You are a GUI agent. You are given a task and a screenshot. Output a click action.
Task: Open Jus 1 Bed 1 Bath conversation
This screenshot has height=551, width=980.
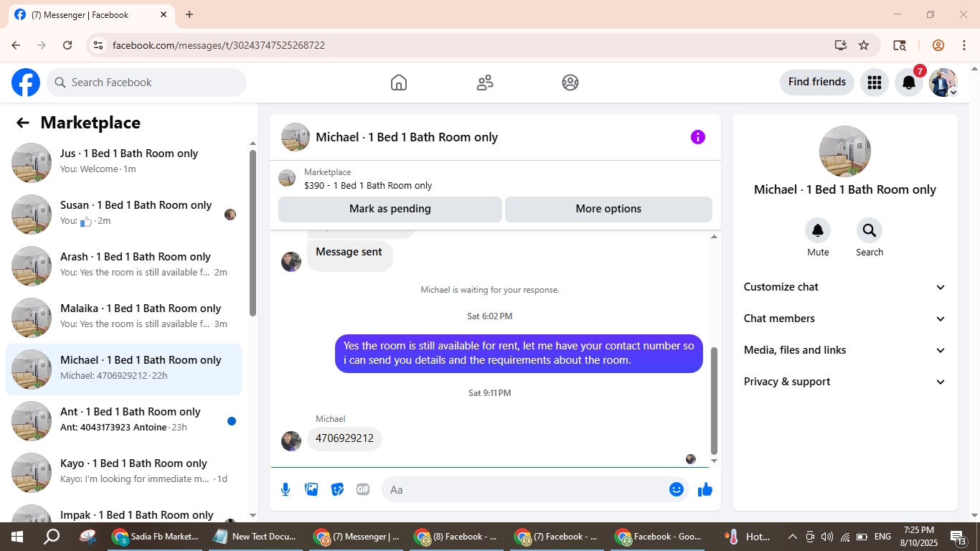(124, 162)
